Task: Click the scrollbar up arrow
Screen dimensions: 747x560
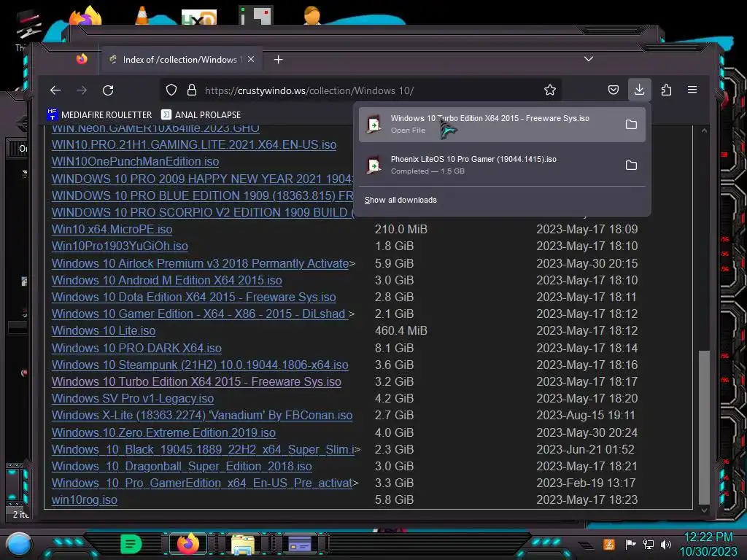Action: click(704, 131)
